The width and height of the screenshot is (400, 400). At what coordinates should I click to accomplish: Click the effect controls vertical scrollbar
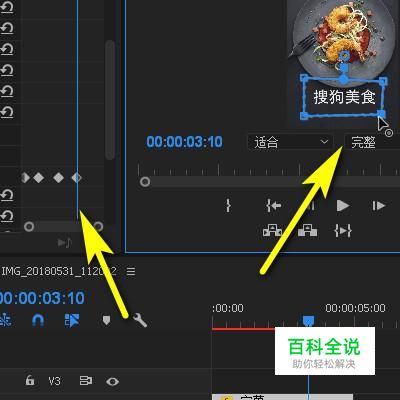[110, 100]
